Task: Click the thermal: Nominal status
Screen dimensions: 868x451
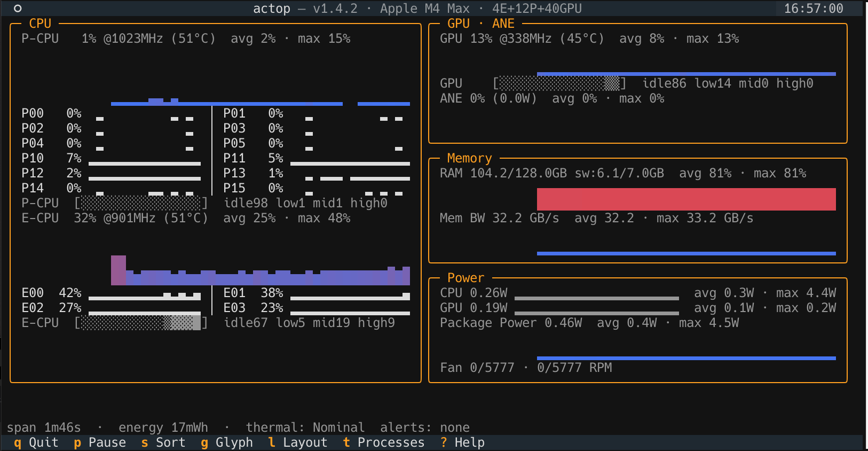Action: 305,427
